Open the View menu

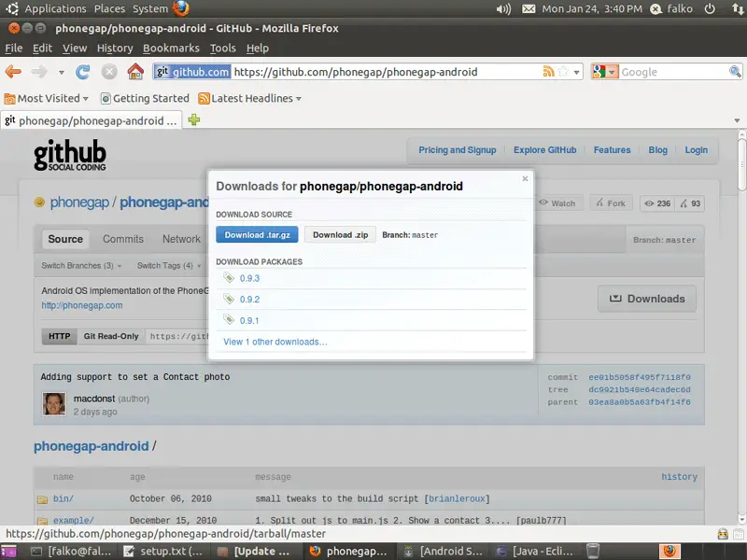tap(75, 49)
